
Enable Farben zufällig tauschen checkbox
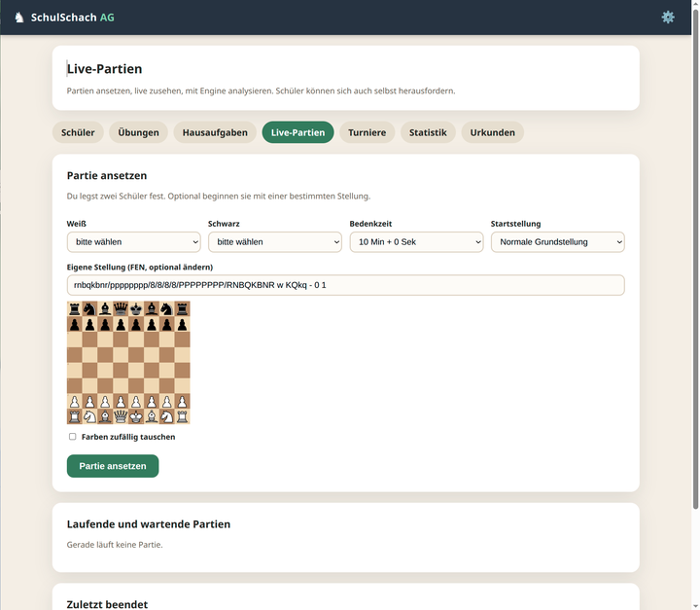coord(72,437)
